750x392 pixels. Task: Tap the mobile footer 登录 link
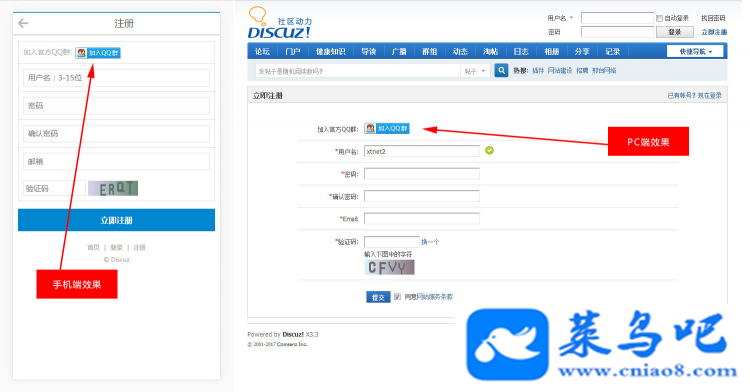coord(116,248)
